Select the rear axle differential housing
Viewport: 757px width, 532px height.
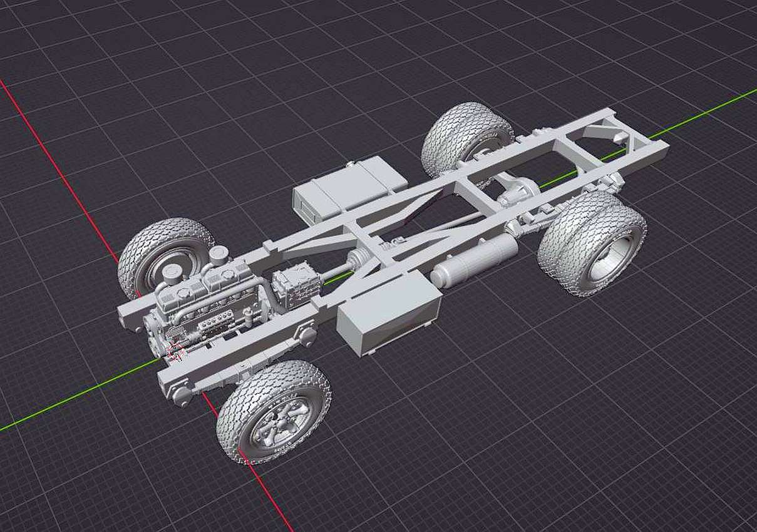click(520, 191)
